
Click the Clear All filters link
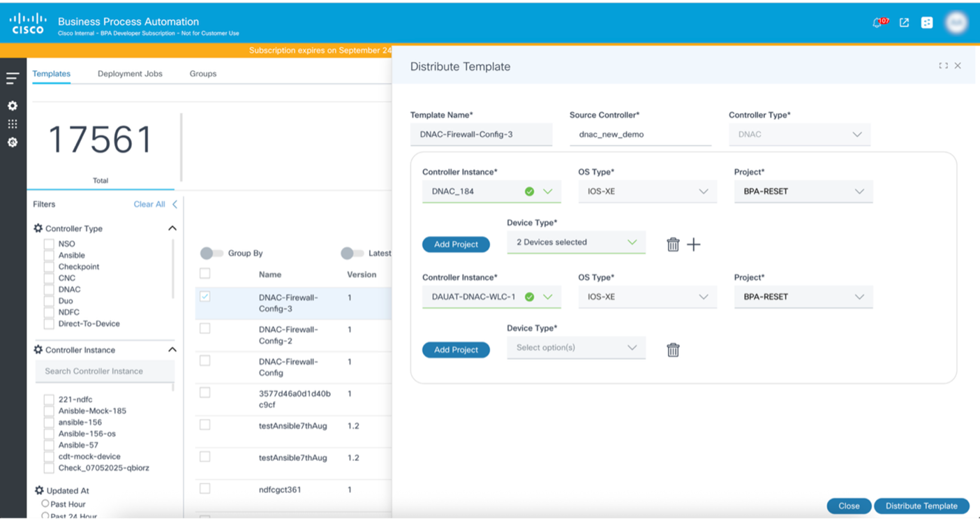149,204
